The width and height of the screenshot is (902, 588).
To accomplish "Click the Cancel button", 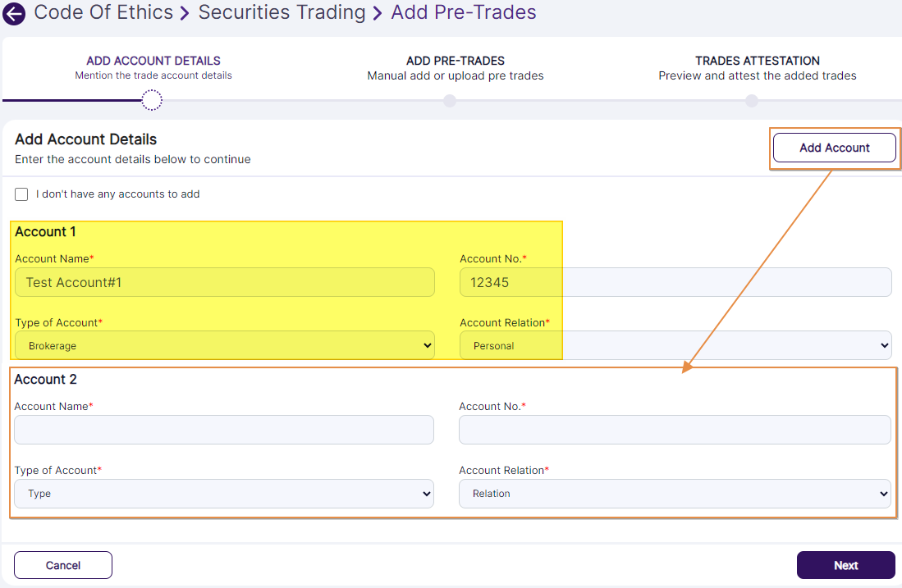I will [63, 565].
